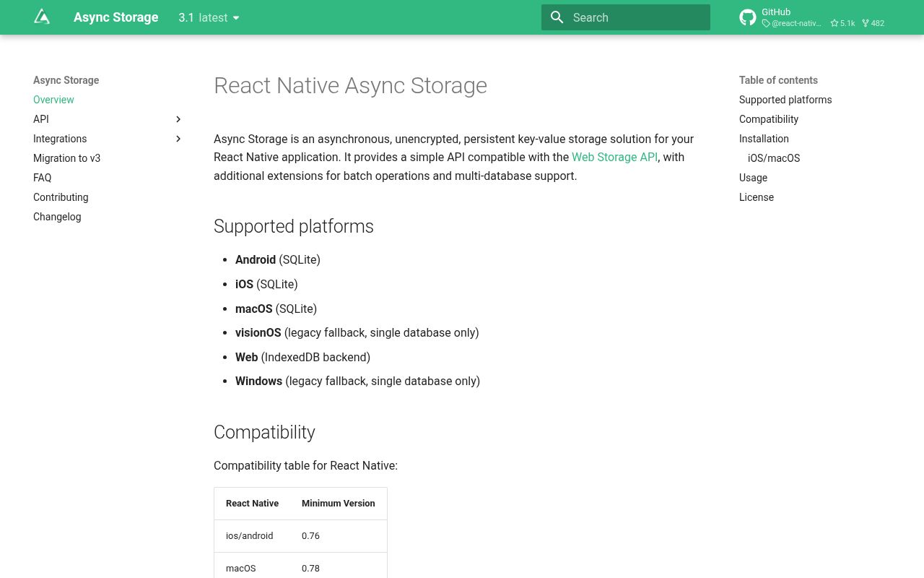Follow the Web Storage API link
Image resolution: width=924 pixels, height=578 pixels.
(x=614, y=157)
